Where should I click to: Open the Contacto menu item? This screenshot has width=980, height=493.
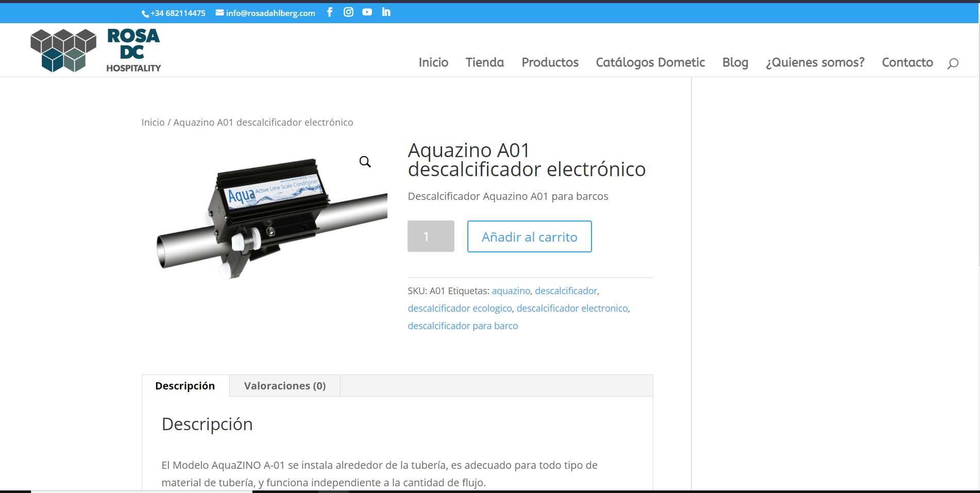(x=907, y=62)
